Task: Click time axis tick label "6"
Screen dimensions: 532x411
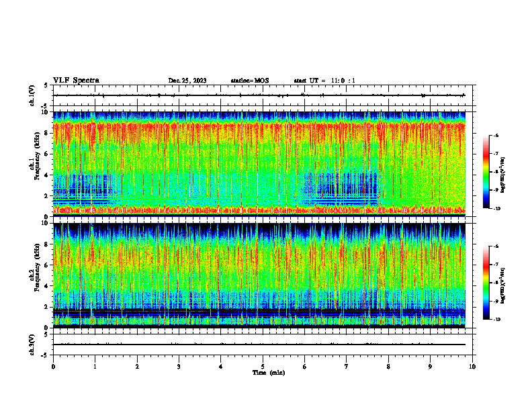Action: point(304,367)
